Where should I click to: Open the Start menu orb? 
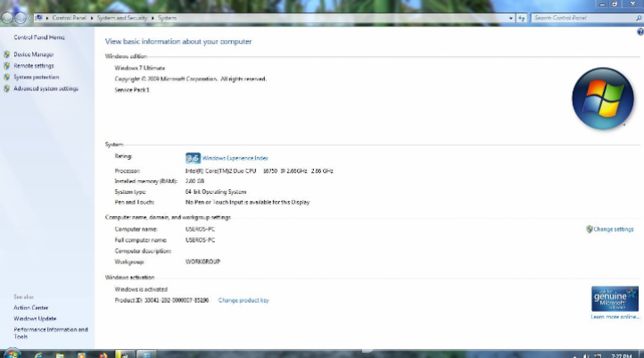click(x=12, y=354)
